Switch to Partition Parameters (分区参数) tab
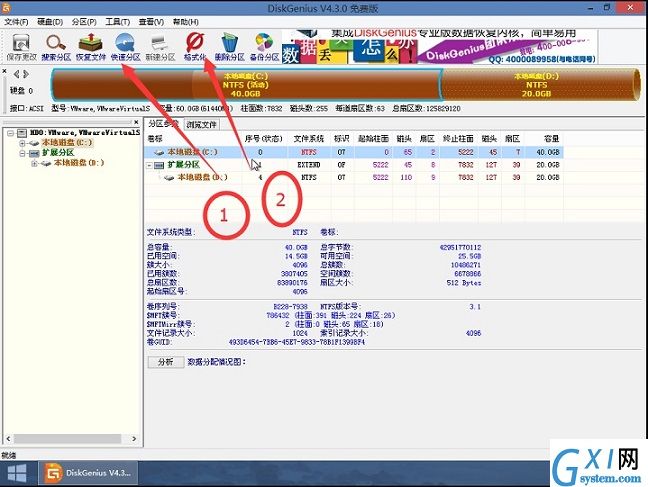Viewport: 648px width, 487px height. [163, 124]
